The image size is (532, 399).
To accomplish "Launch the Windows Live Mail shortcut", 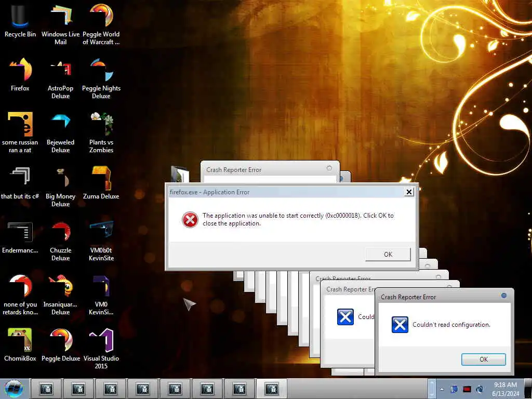I will tap(60, 24).
